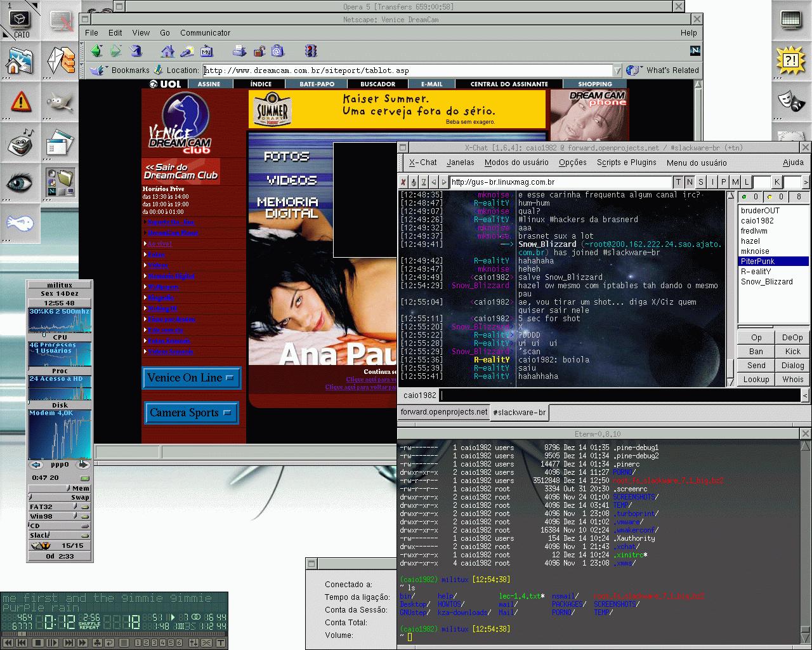Viewport: 812px width, 650px height.
Task: Click X-Chat Op button
Action: coord(756,338)
